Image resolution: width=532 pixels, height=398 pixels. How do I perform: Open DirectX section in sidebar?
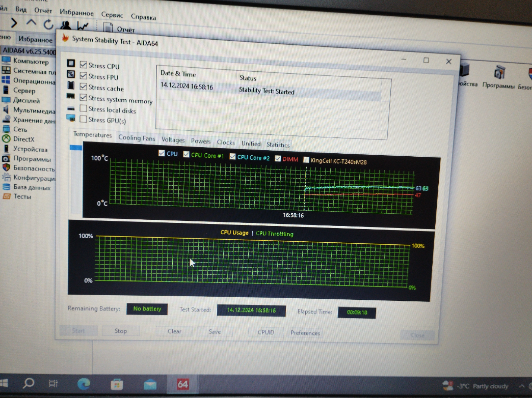coord(6,138)
